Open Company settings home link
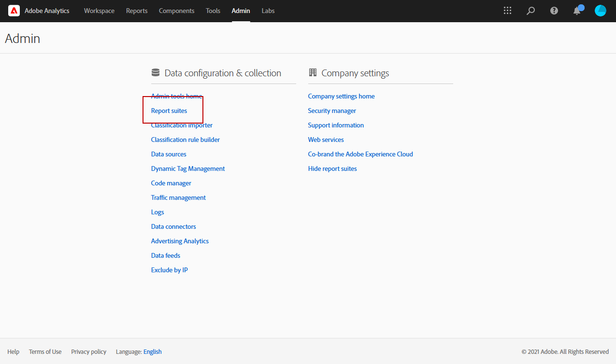Viewport: 616px width, 364px height. click(x=342, y=96)
